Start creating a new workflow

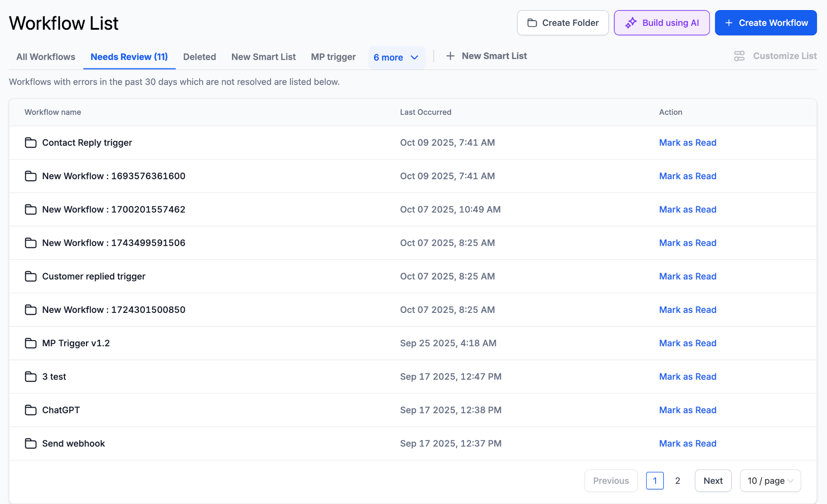pyautogui.click(x=766, y=23)
